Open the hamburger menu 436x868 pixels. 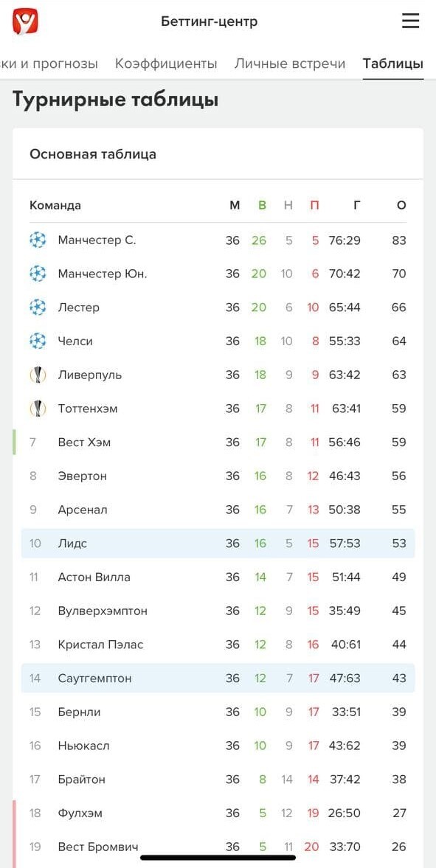[410, 21]
